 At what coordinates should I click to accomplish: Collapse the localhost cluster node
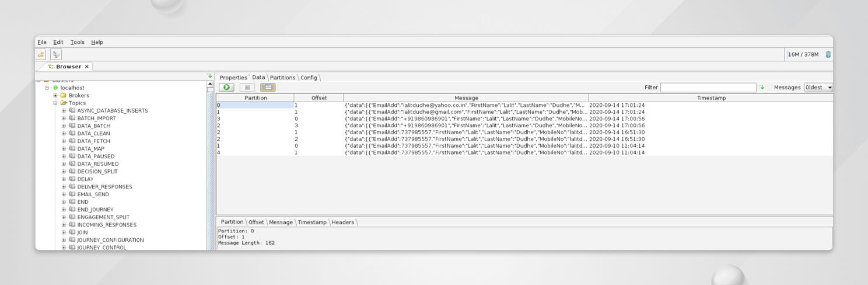pos(47,88)
